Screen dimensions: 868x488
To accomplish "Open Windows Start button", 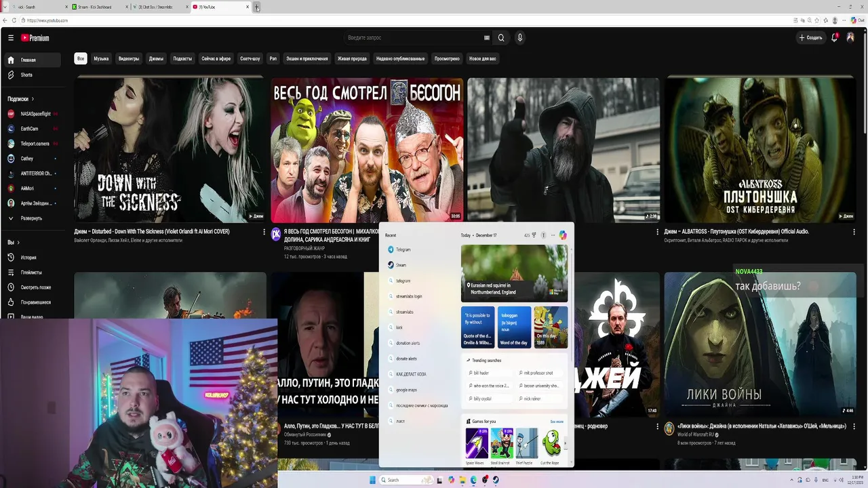I will click(372, 480).
